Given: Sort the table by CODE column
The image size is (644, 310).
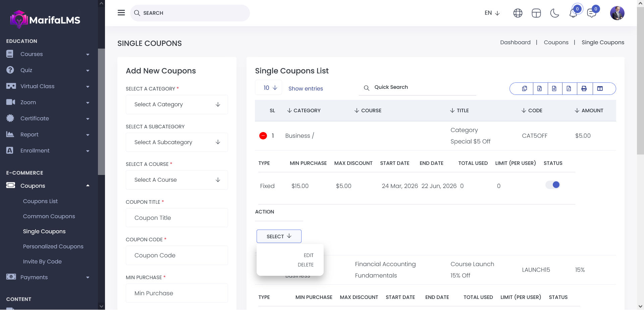Looking at the screenshot, I should (532, 111).
